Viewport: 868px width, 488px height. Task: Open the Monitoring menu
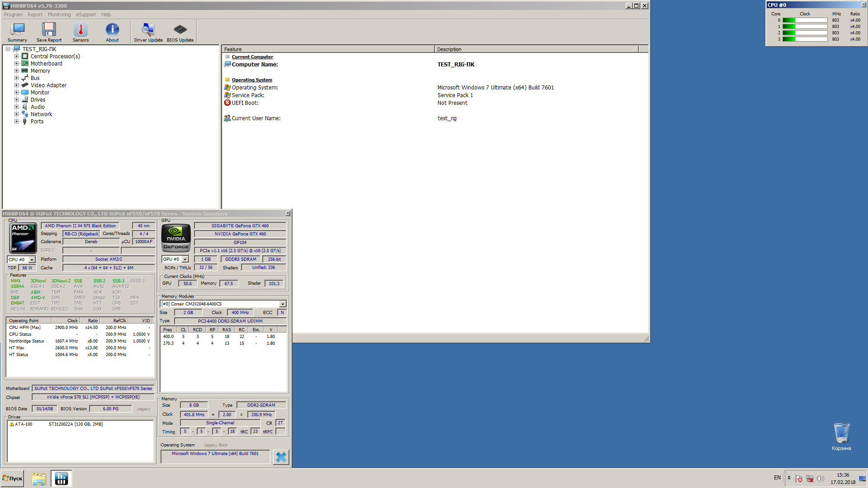59,14
